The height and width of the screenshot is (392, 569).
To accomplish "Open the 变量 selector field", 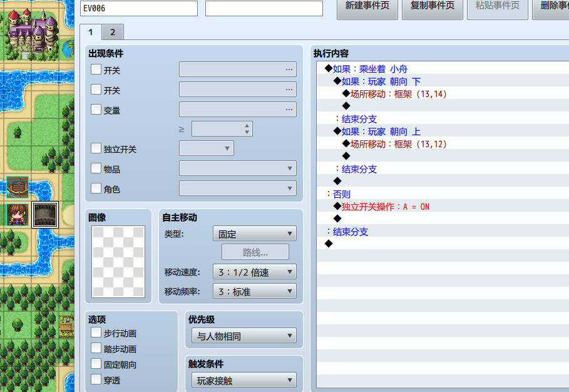I will click(238, 109).
